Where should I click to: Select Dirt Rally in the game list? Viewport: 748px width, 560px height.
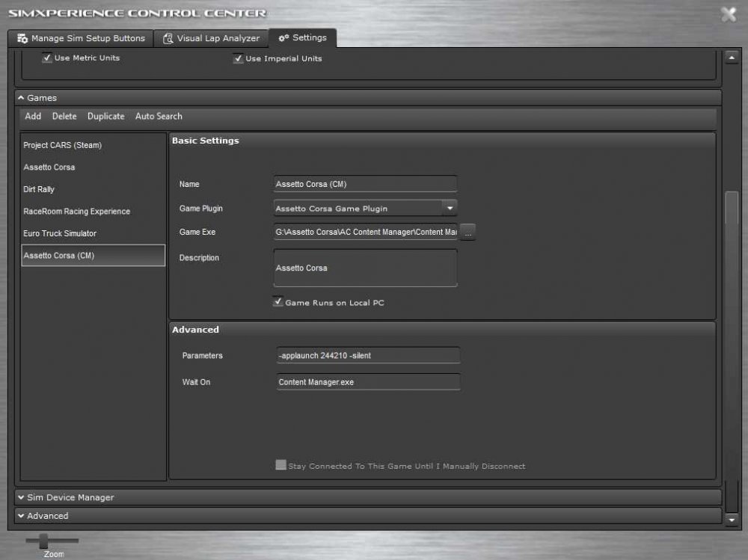[x=93, y=189]
